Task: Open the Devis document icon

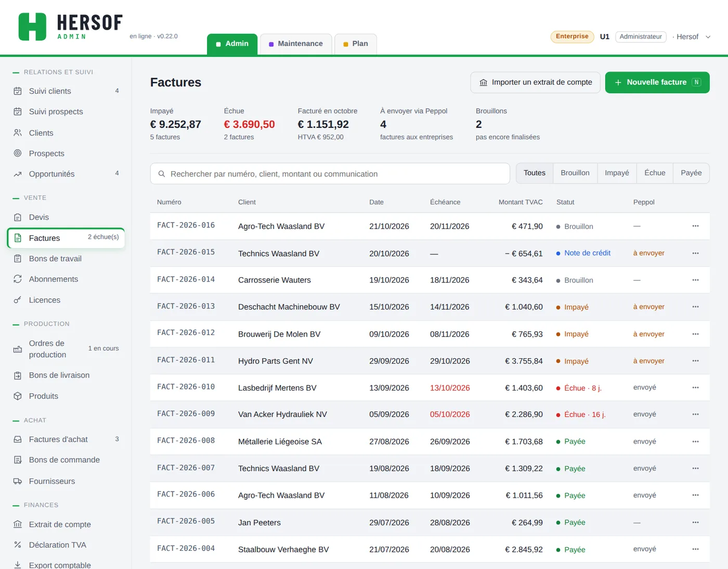Action: tap(18, 217)
